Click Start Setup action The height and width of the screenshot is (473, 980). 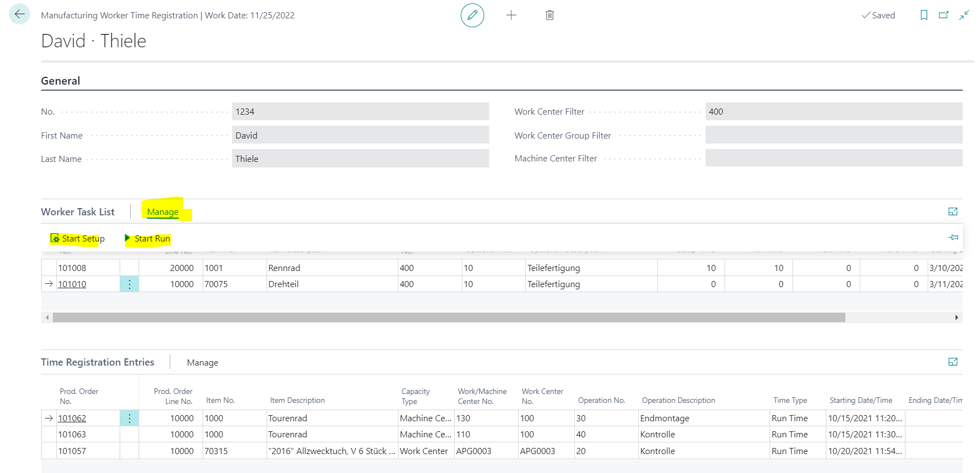point(77,239)
